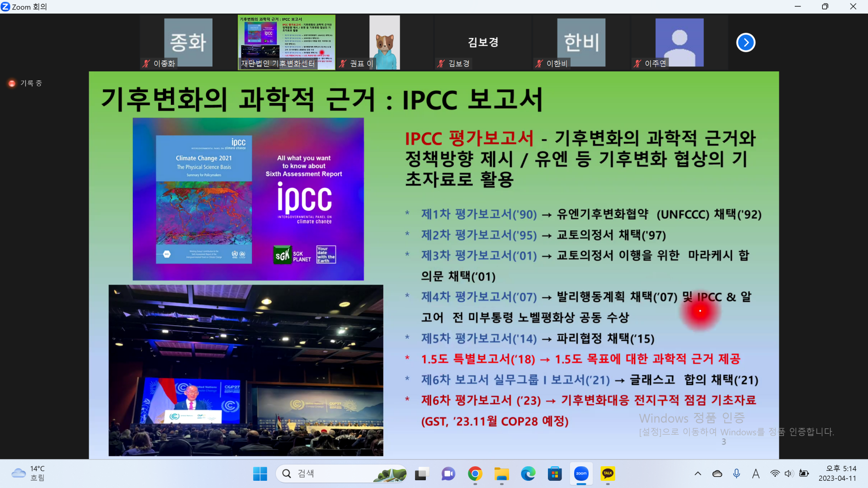Viewport: 868px width, 488px height.
Task: Open the Wi-Fi network tray icon
Action: tap(775, 474)
